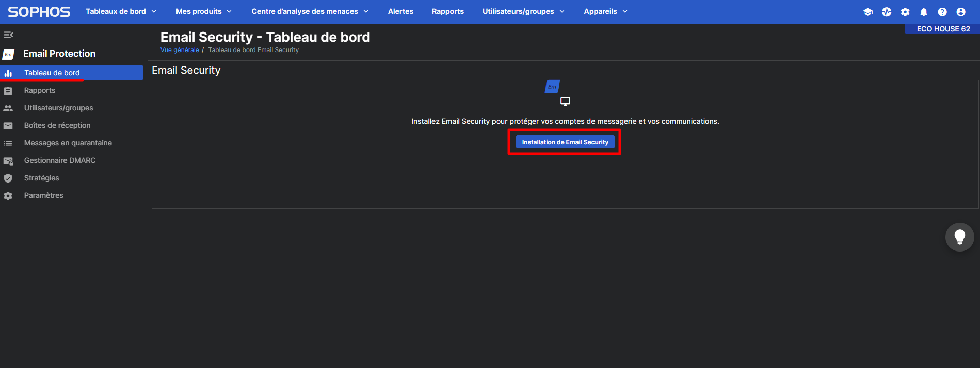Click the ECO HOUSE 62 account label
The image size is (980, 368).
[943, 29]
